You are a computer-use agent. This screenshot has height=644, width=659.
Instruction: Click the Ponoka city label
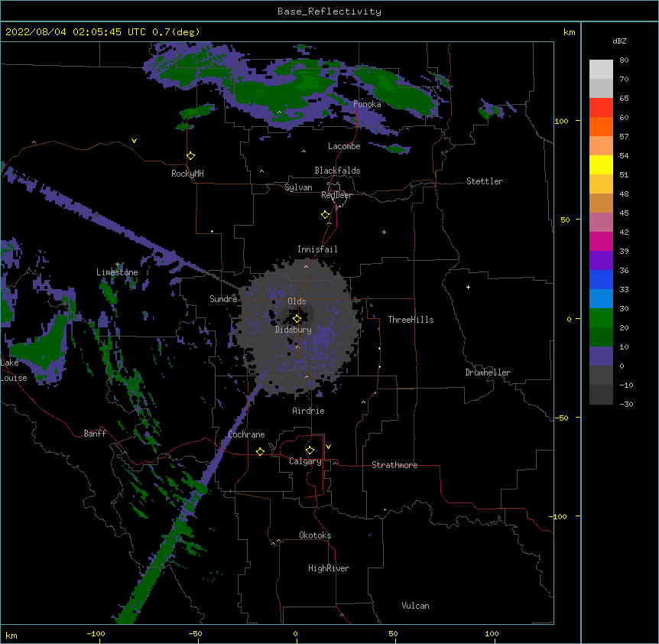[x=367, y=104]
